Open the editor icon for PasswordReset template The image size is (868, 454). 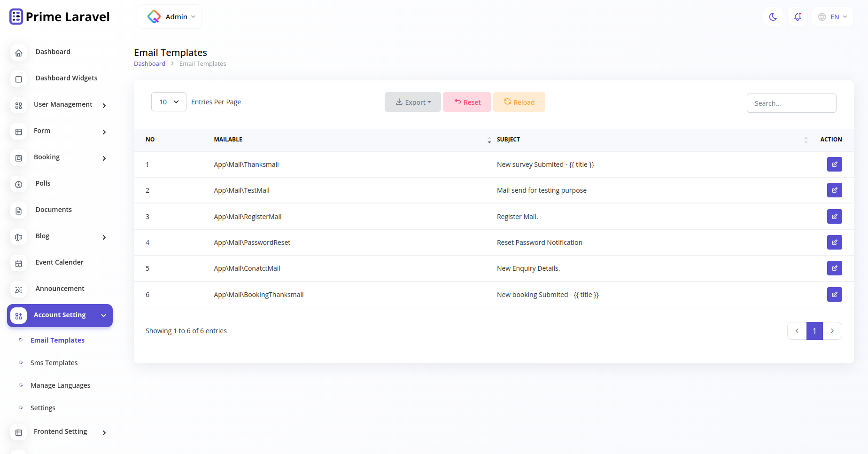pyautogui.click(x=834, y=242)
